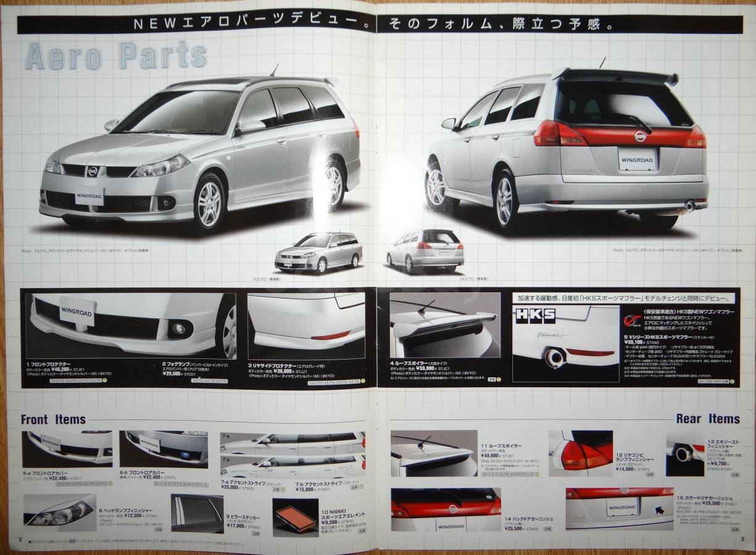Click the Nissan emblem on the front grille
The height and width of the screenshot is (555, 756).
pos(93,171)
